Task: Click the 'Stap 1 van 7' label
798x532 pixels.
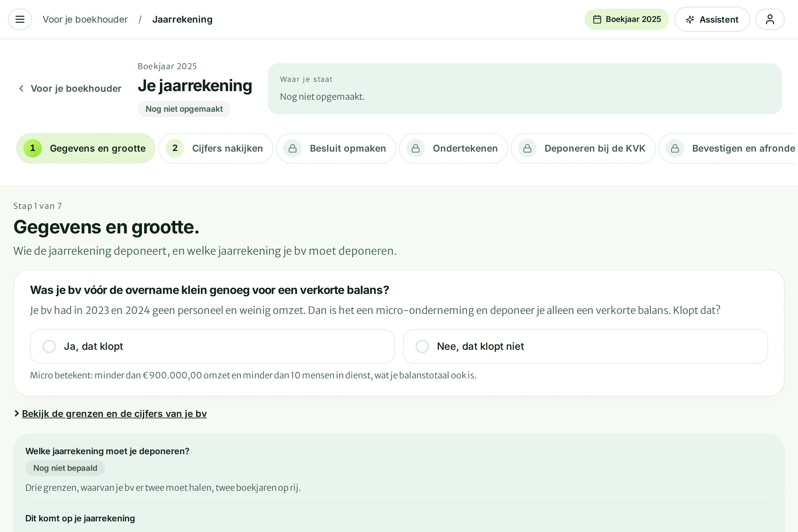Action: [x=38, y=206]
